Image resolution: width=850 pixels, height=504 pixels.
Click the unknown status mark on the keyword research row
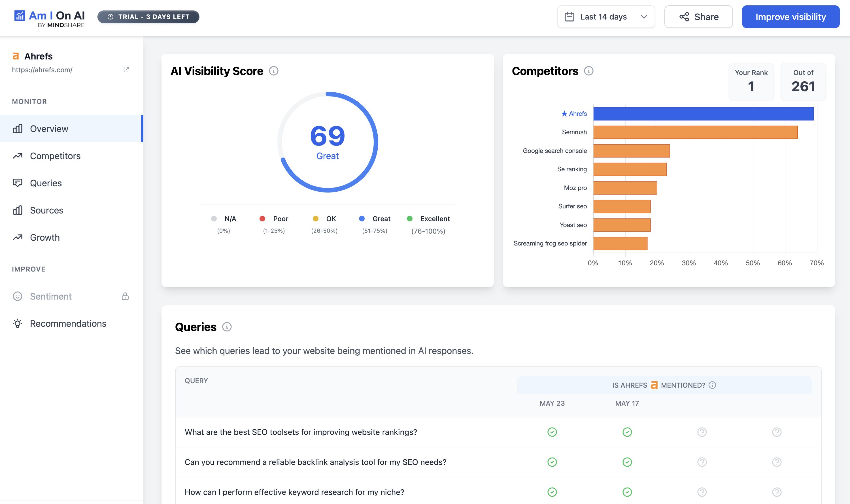pyautogui.click(x=701, y=492)
